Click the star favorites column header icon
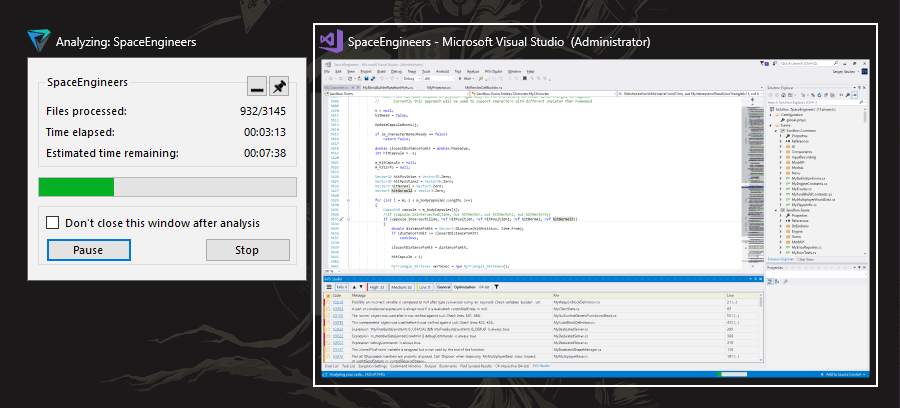Screen dimensions: 900x408 [x=328, y=296]
